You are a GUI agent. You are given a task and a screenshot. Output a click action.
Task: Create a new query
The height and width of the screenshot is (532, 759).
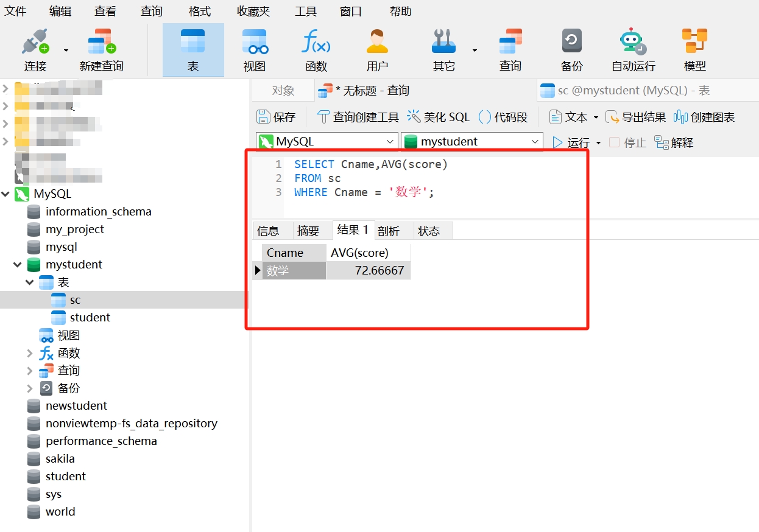tap(101, 49)
